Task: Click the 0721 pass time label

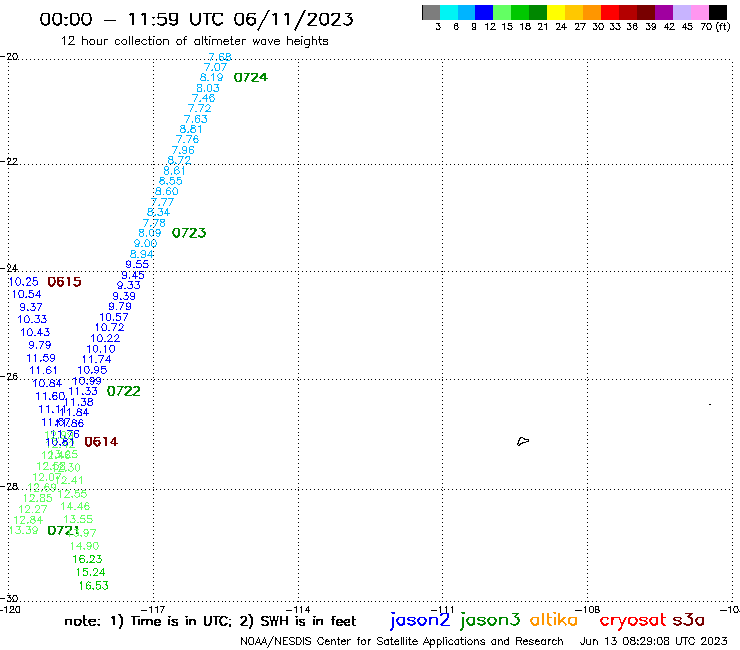Action: 63,530
